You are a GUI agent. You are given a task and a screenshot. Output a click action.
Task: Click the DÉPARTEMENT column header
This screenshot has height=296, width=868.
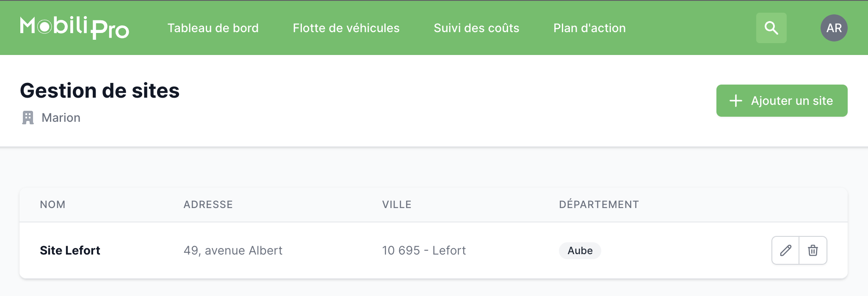click(599, 205)
